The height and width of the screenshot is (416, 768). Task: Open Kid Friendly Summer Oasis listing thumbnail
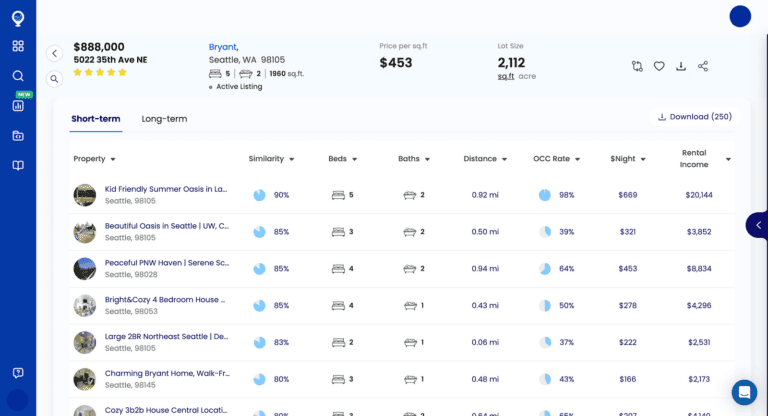pos(85,195)
